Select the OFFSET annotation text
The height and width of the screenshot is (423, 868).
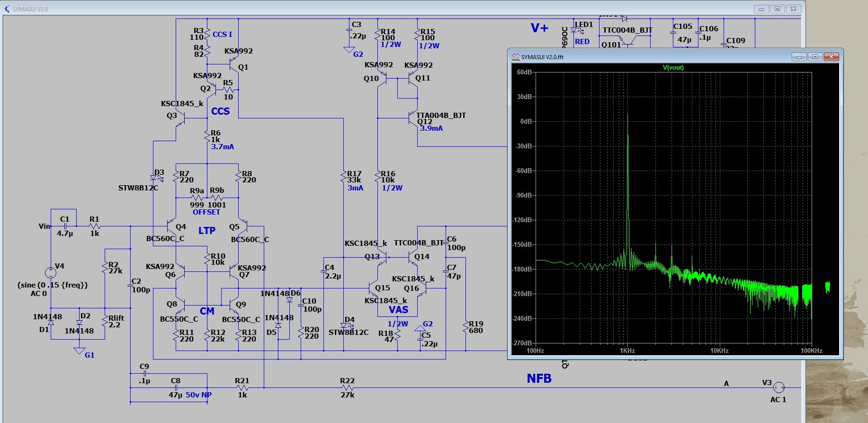[206, 212]
